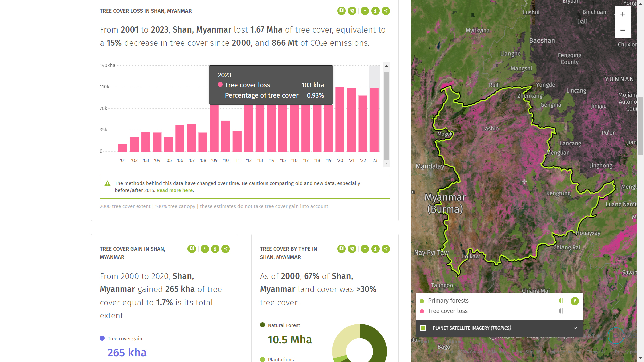Expand Planet Satellite Imagery options chevron

pyautogui.click(x=575, y=328)
